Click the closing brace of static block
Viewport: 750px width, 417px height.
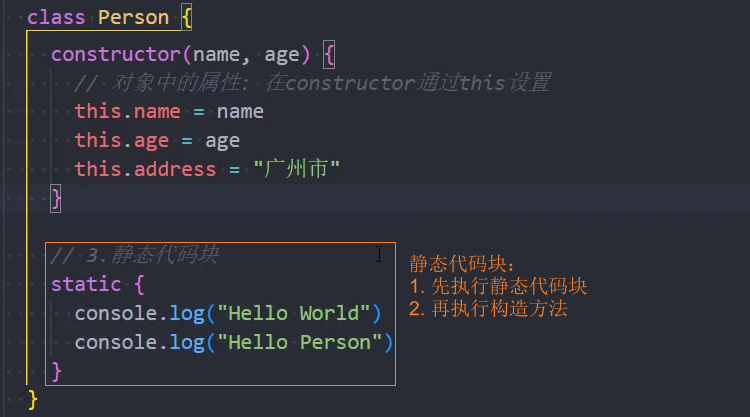pos(56,372)
